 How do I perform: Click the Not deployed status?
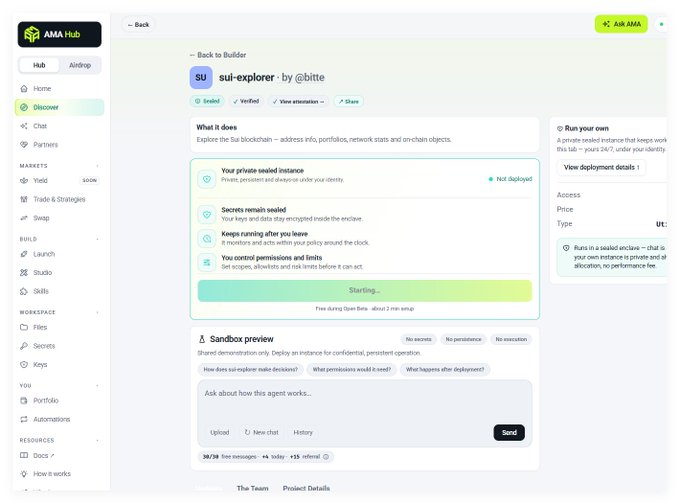[x=510, y=179]
